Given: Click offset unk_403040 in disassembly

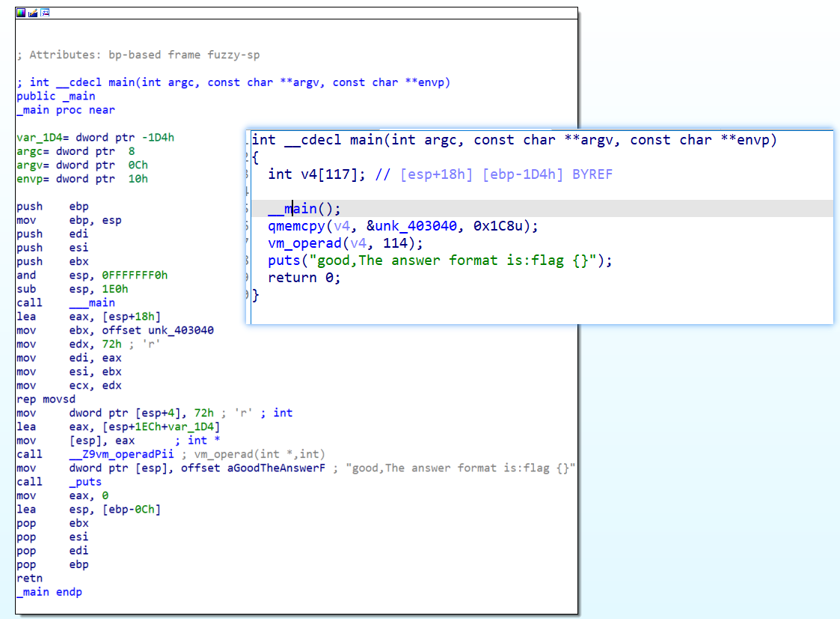Looking at the screenshot, I should coord(158,331).
